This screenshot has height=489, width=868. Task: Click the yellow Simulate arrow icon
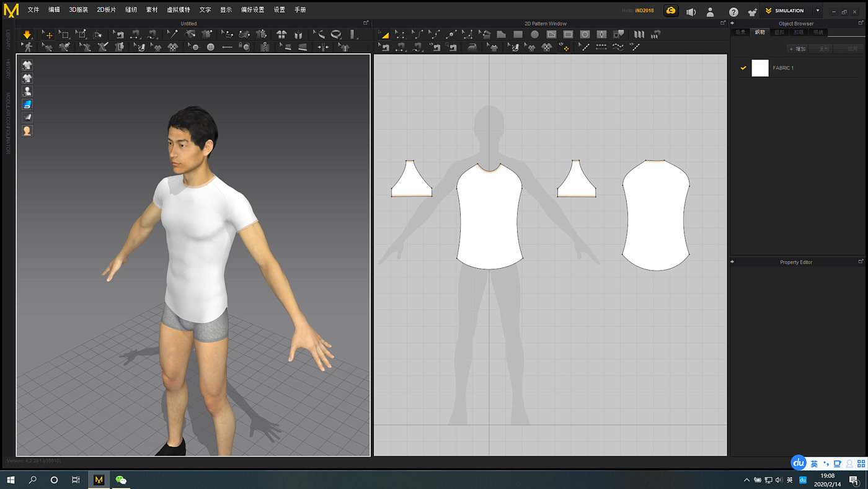27,35
